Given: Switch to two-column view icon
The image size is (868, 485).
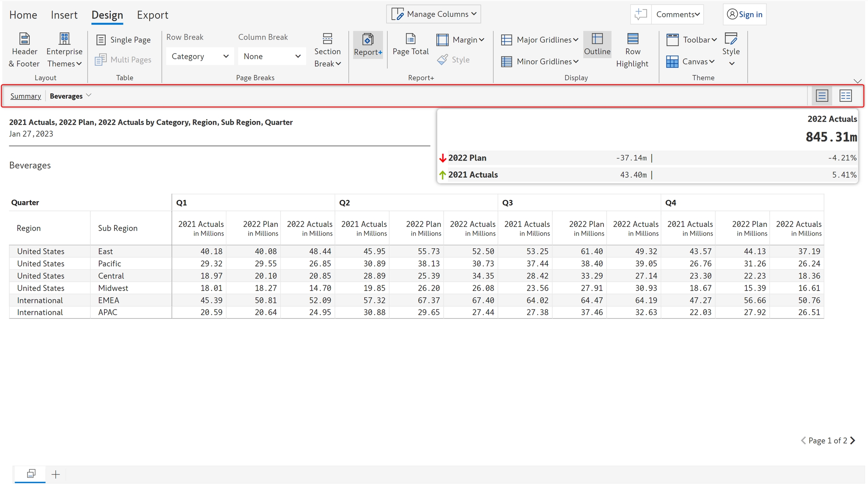Looking at the screenshot, I should coord(845,96).
